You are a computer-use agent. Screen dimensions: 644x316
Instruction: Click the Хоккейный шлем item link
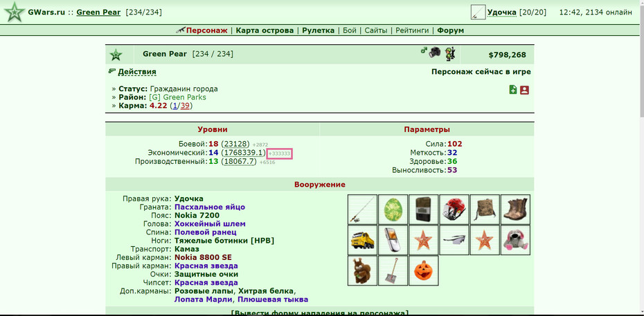[x=210, y=224]
